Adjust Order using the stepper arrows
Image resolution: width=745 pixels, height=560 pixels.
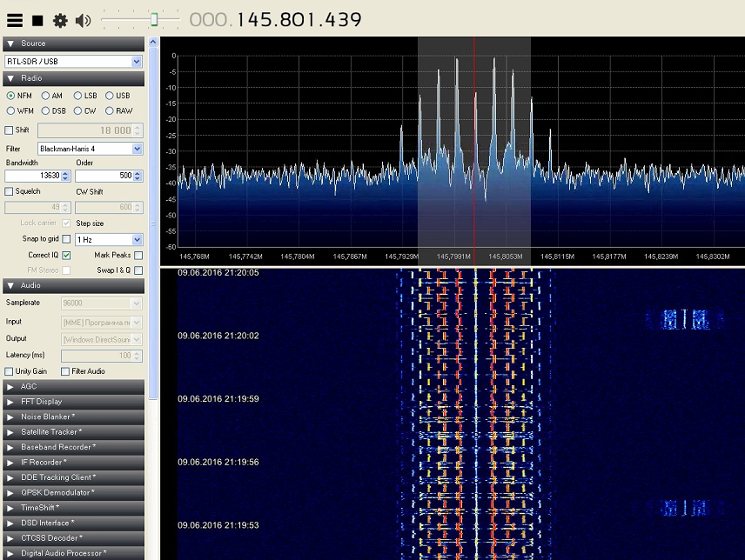tap(138, 176)
